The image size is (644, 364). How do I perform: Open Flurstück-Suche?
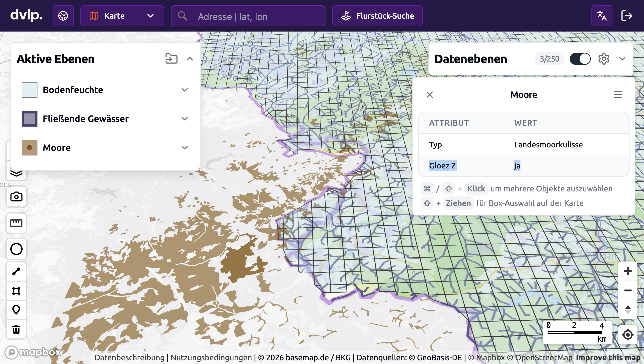click(377, 16)
